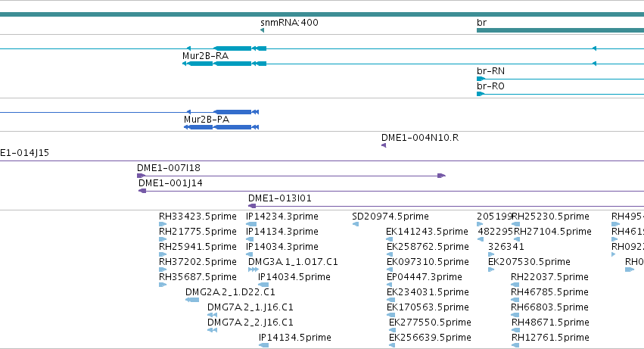Select the SD20974.5prime EST arrow

(x=356, y=224)
